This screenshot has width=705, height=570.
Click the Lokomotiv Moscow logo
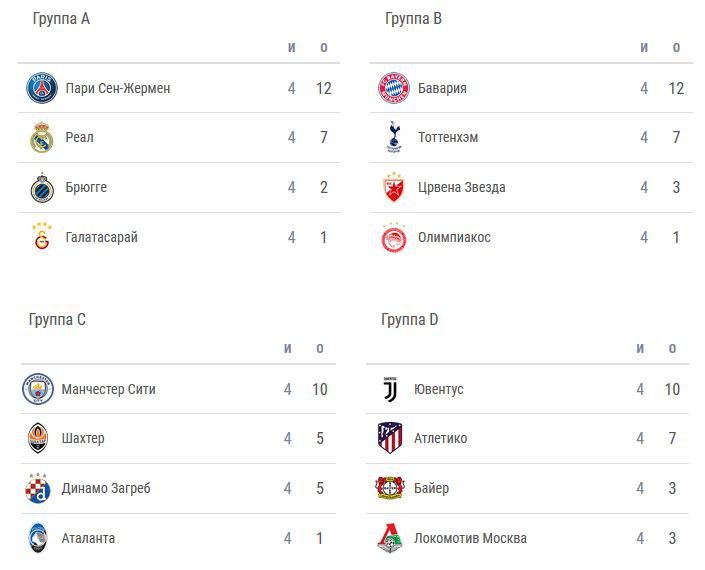(x=391, y=538)
